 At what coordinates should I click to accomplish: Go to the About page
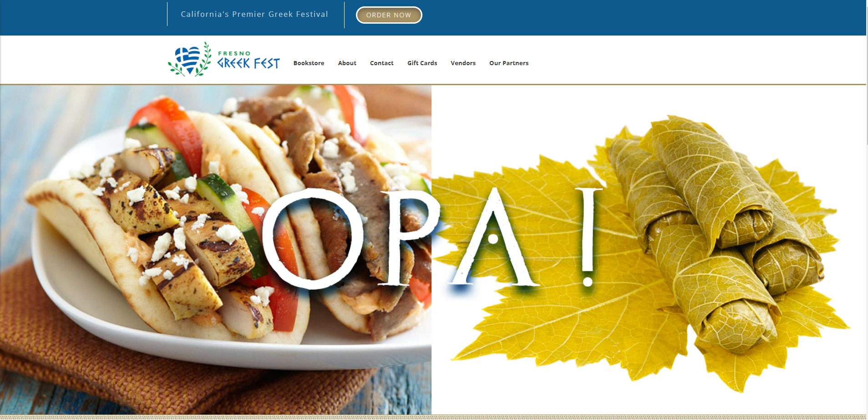click(x=347, y=63)
